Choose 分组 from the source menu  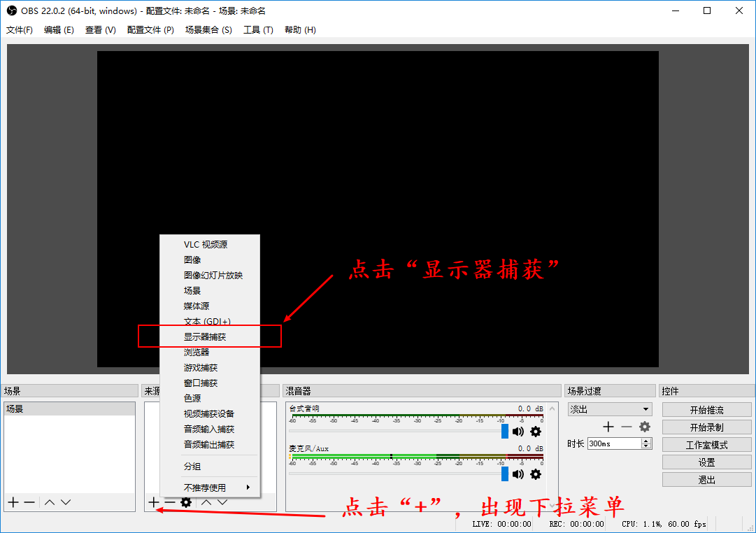(x=210, y=467)
